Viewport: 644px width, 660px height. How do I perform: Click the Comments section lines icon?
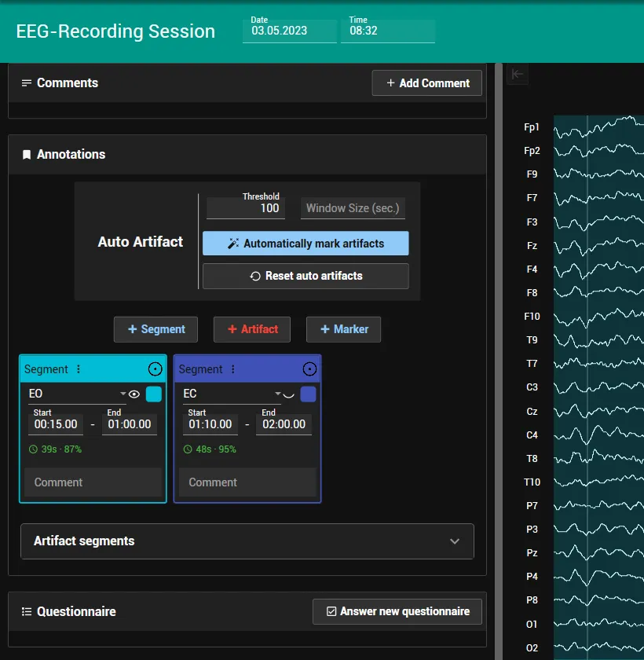pos(27,83)
